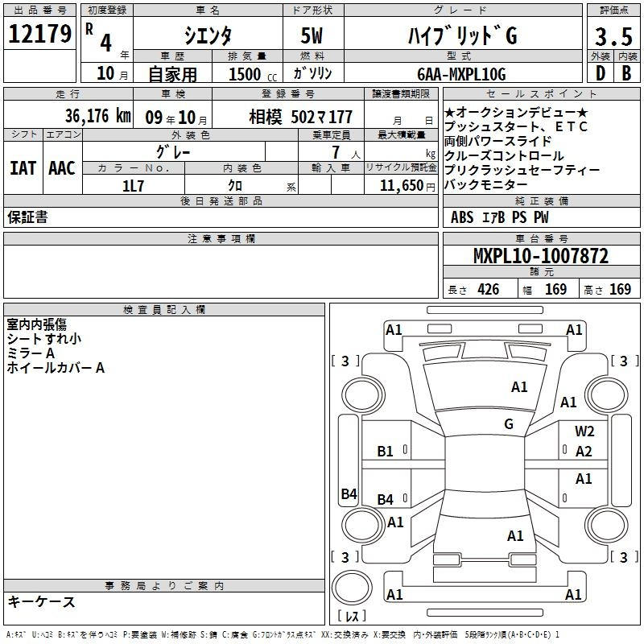Click the G mark on the windshield diagram

click(508, 424)
